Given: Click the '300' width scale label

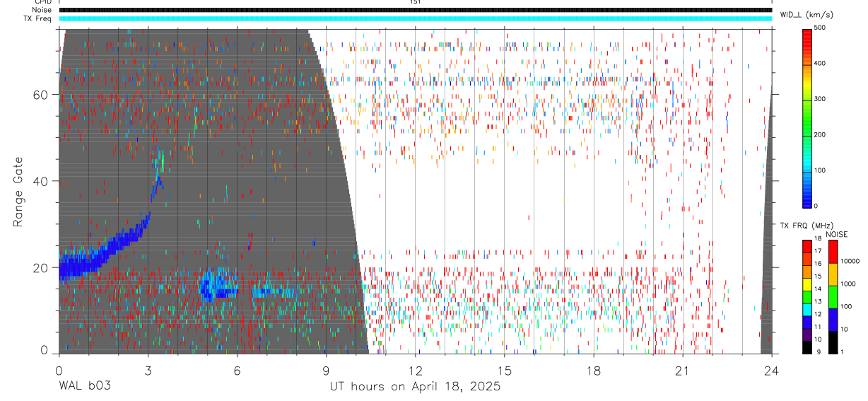Looking at the screenshot, I should [820, 98].
